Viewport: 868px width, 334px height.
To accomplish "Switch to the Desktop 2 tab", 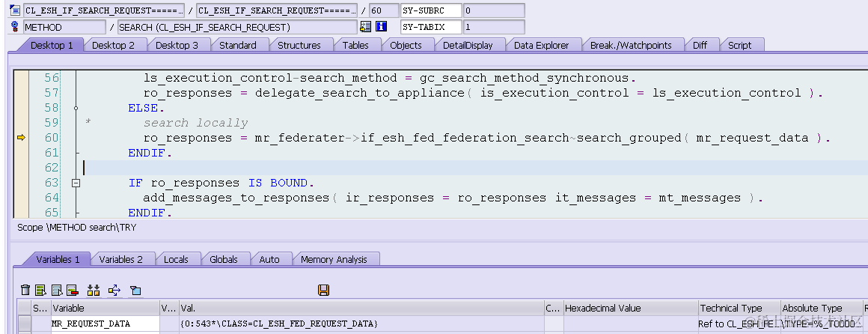I will click(x=113, y=46).
